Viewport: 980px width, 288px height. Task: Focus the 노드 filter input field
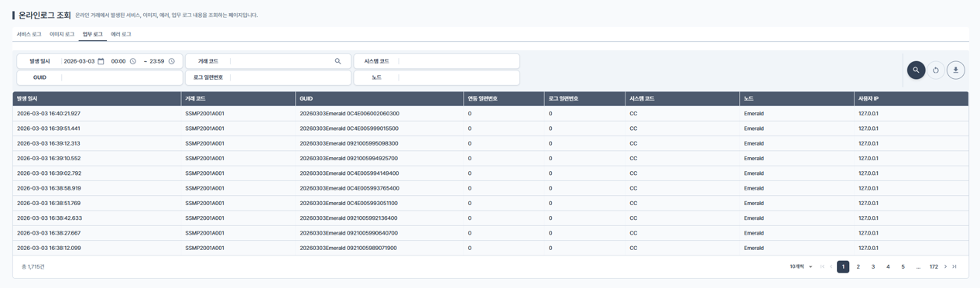pyautogui.click(x=458, y=77)
